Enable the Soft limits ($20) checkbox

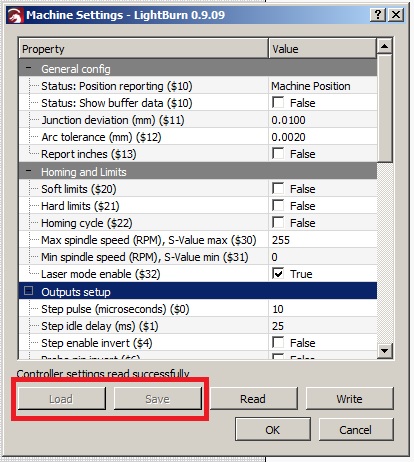coord(278,188)
